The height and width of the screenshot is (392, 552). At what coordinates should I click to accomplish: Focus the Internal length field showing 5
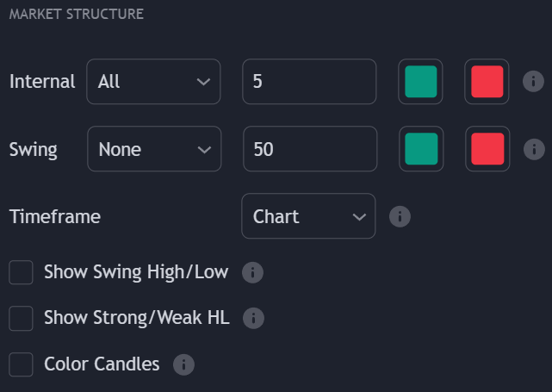tap(309, 82)
